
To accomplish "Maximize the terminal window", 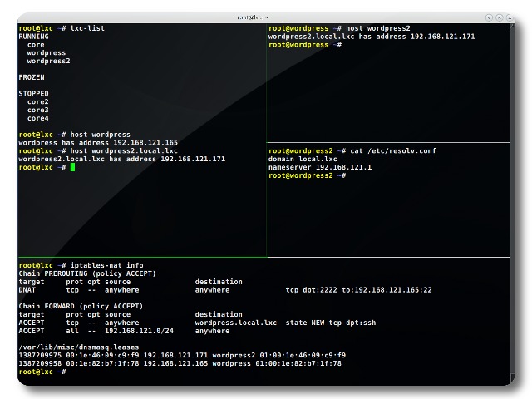I will coord(499,17).
